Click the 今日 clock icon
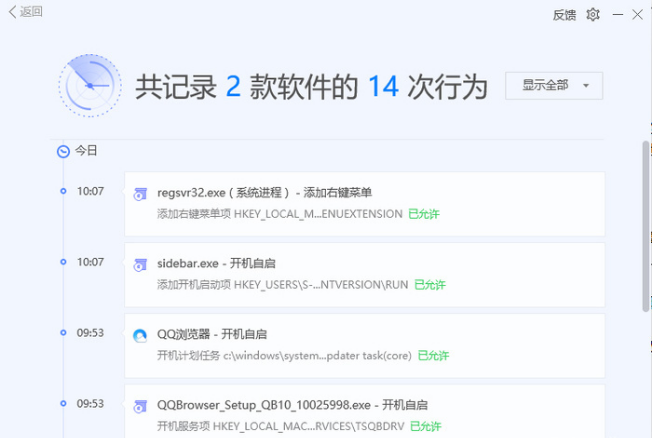The width and height of the screenshot is (653, 438). click(63, 151)
